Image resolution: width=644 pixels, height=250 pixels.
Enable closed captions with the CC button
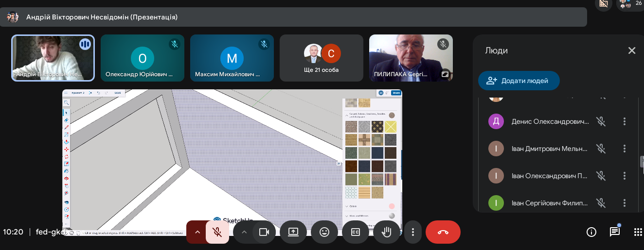[356, 232]
